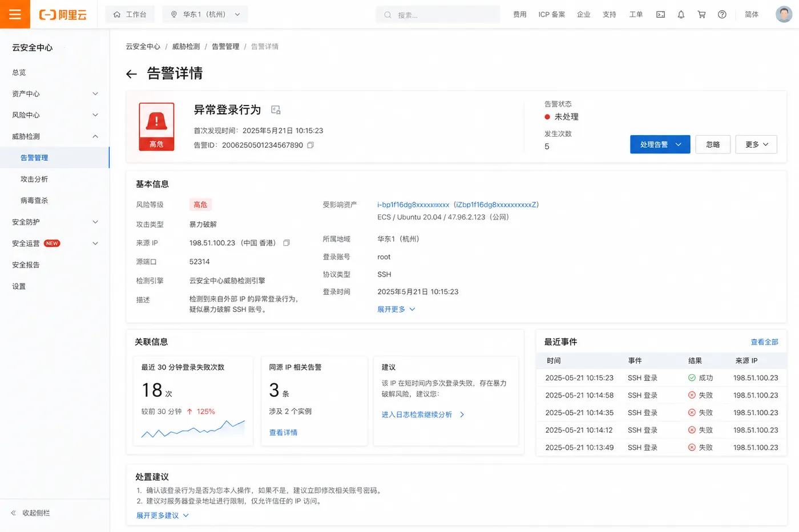Copy the alert ID
The height and width of the screenshot is (532, 799).
point(310,145)
